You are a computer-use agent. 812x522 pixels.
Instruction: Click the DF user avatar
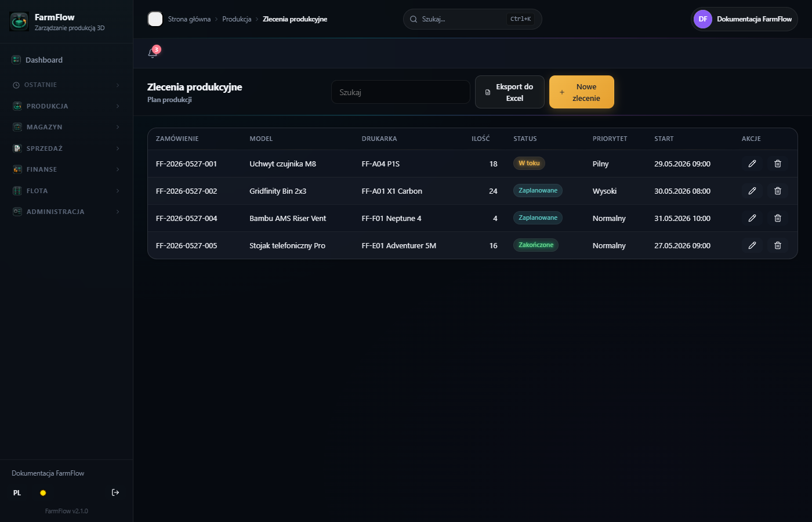(x=703, y=19)
